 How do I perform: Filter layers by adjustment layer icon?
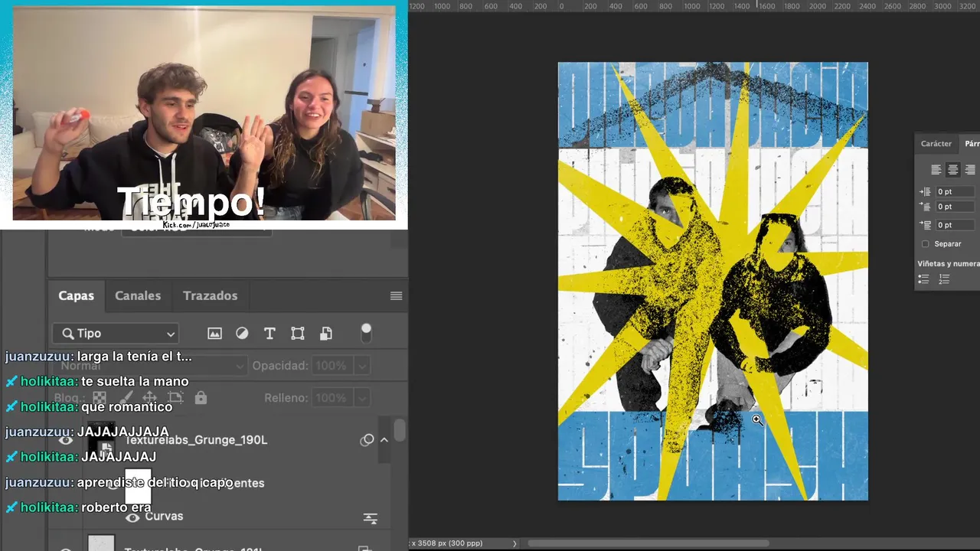click(x=242, y=334)
